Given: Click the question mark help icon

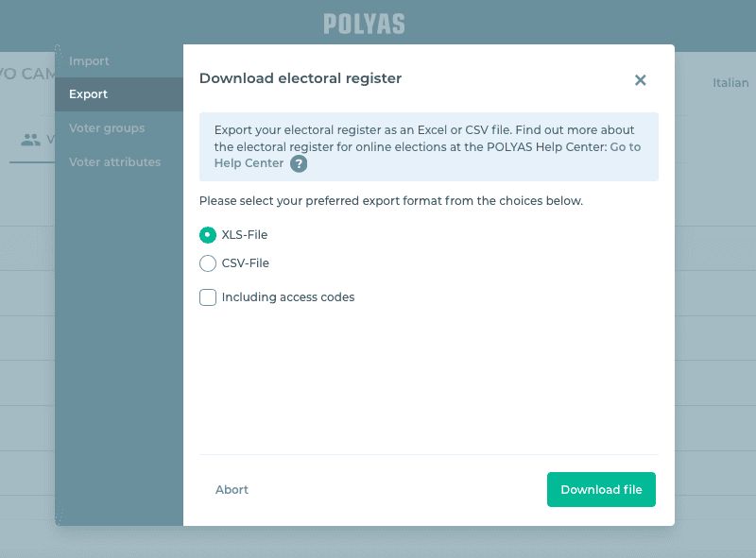Looking at the screenshot, I should (299, 163).
